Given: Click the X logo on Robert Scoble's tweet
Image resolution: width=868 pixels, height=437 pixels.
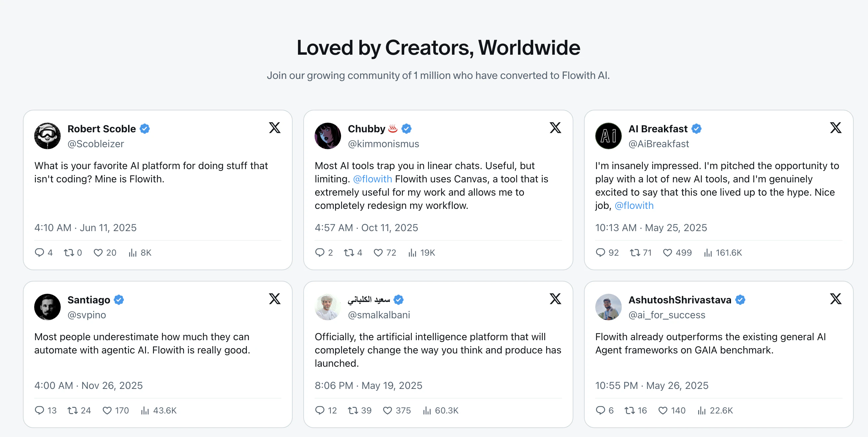Looking at the screenshot, I should coord(275,128).
